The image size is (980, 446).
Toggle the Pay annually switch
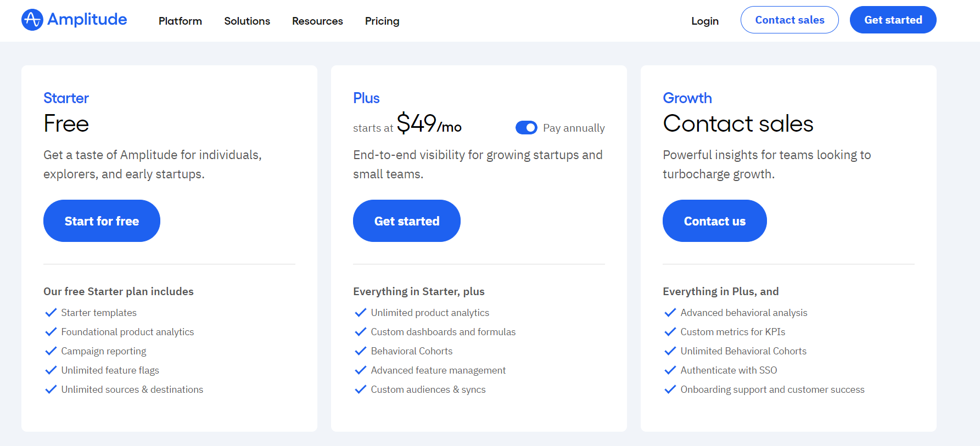tap(526, 128)
